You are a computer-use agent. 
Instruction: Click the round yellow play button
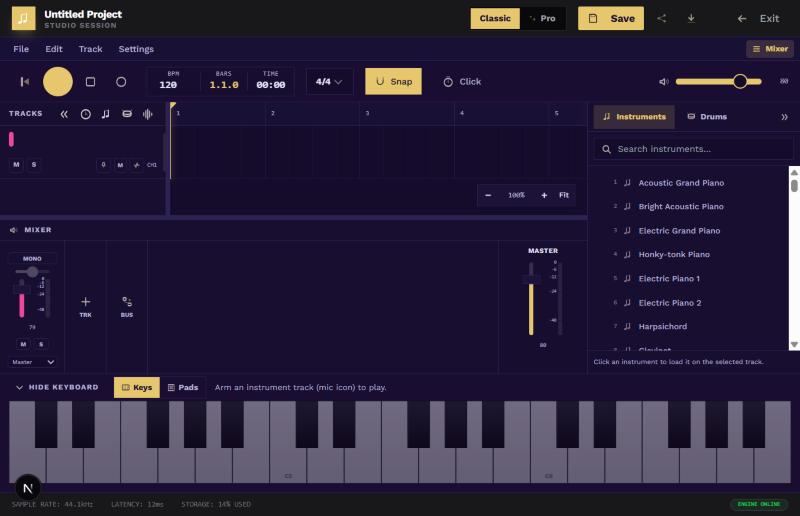[x=58, y=82]
